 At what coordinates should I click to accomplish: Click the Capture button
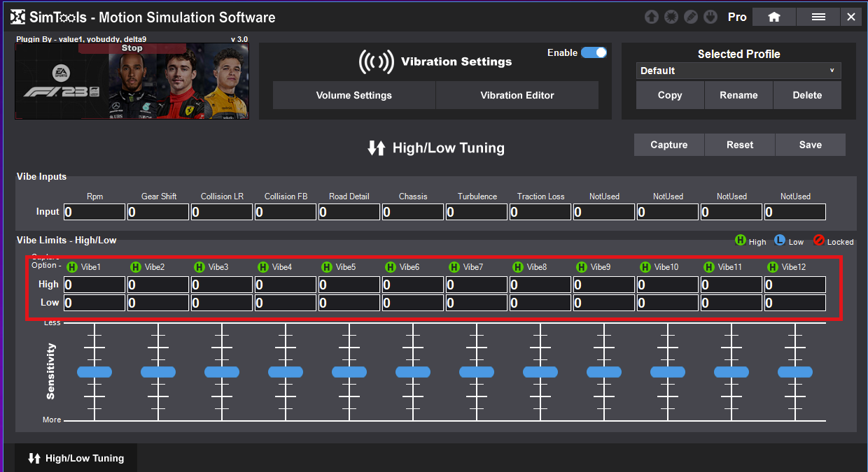(669, 145)
